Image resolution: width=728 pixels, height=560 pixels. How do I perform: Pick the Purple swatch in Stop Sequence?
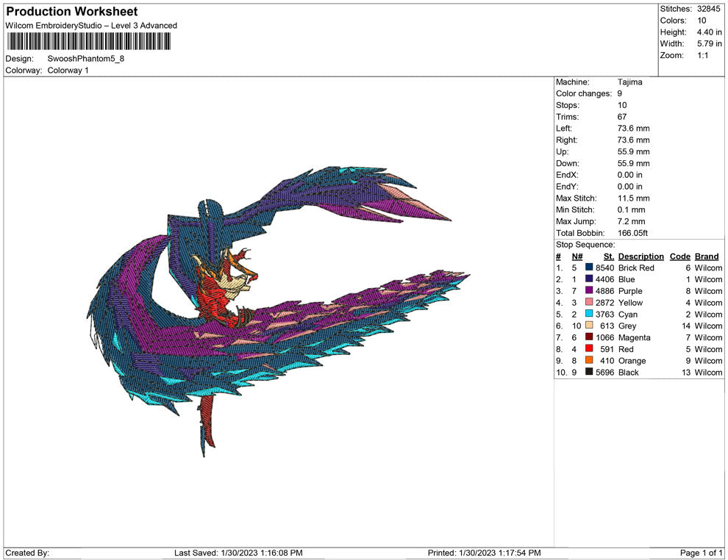(589, 291)
